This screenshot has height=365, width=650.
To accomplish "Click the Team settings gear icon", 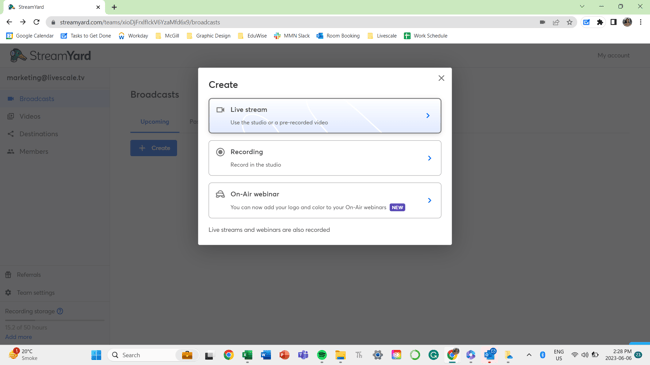I will pos(8,292).
